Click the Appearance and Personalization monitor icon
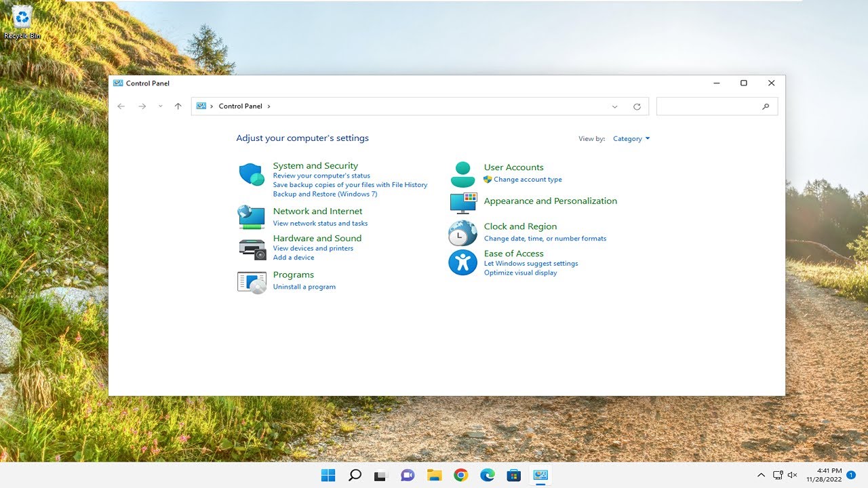This screenshot has height=488, width=868. tap(463, 203)
